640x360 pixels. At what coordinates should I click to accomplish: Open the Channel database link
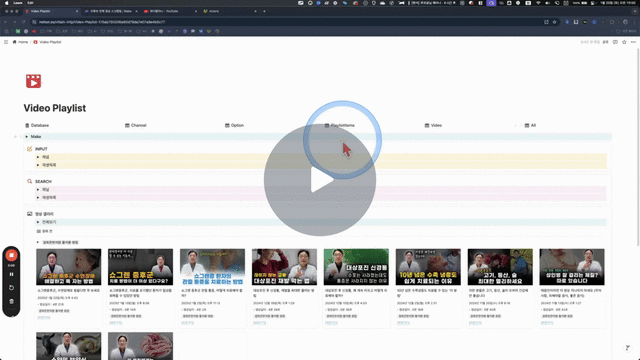[x=136, y=125]
